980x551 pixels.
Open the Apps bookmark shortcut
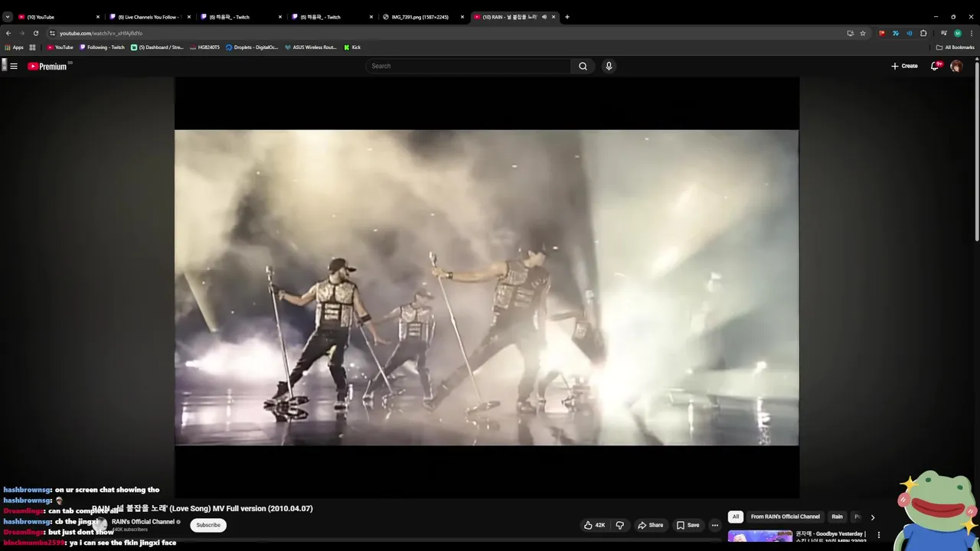15,47
